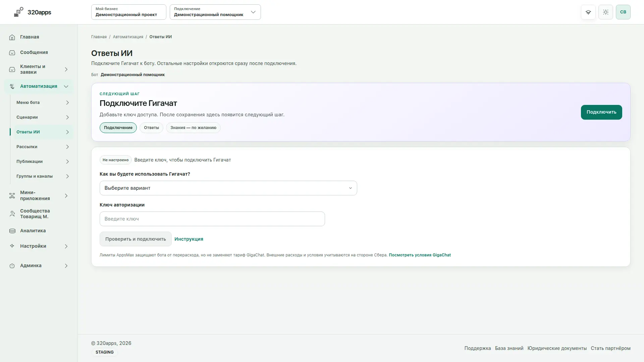Click Проверить и подключить button
The image size is (644, 362).
(x=136, y=239)
